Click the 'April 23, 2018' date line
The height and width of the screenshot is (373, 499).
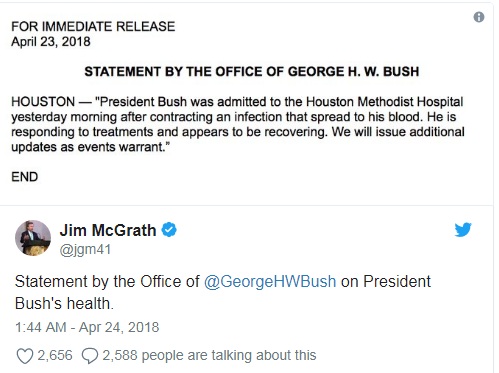[x=51, y=42]
